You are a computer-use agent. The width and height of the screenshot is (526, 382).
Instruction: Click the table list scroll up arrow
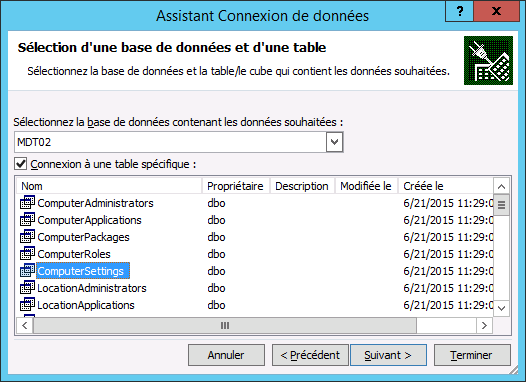502,186
